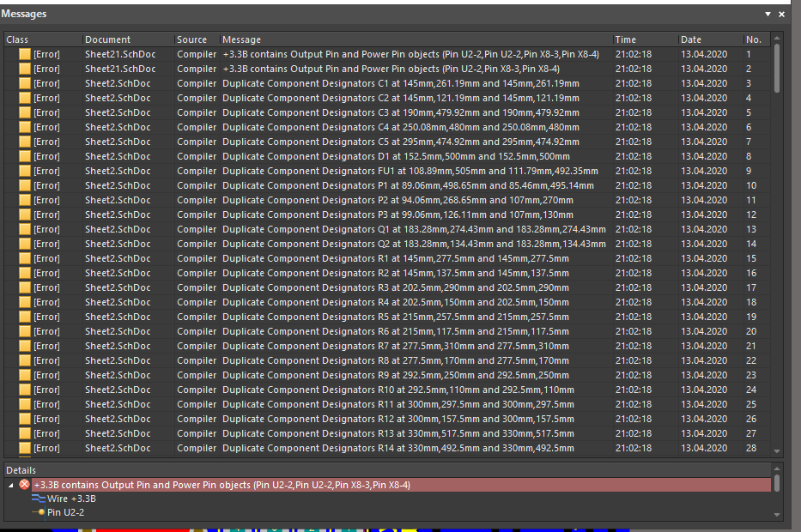Click Sheet21.SchDoc in message row 1

point(120,54)
